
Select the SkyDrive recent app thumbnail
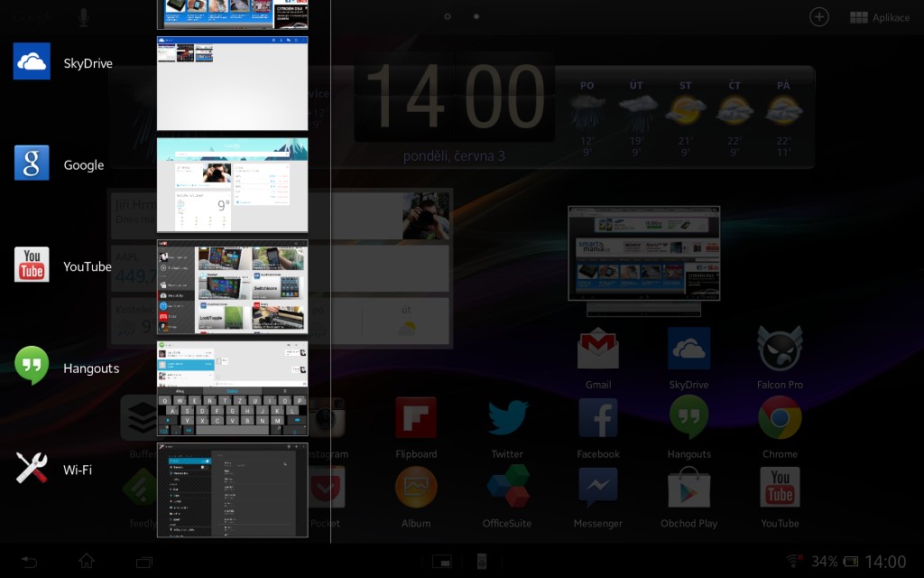232,83
